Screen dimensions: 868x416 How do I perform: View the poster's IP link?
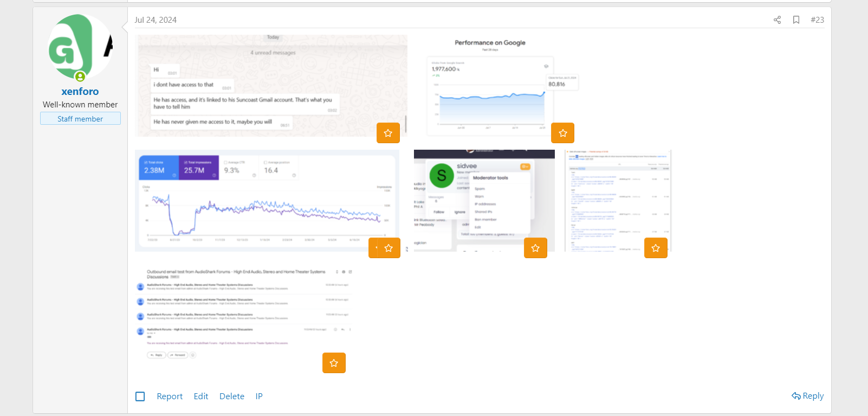(x=259, y=396)
